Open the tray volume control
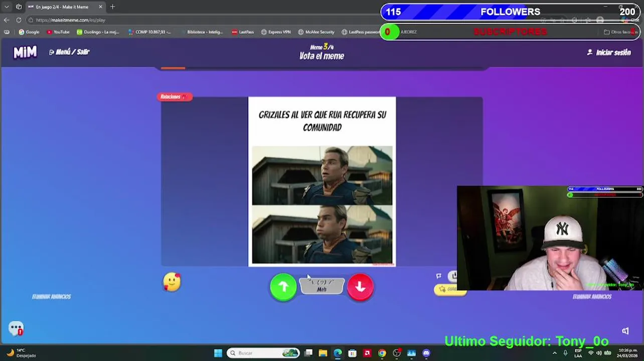Viewport: 644px width, 361px height. [x=599, y=353]
